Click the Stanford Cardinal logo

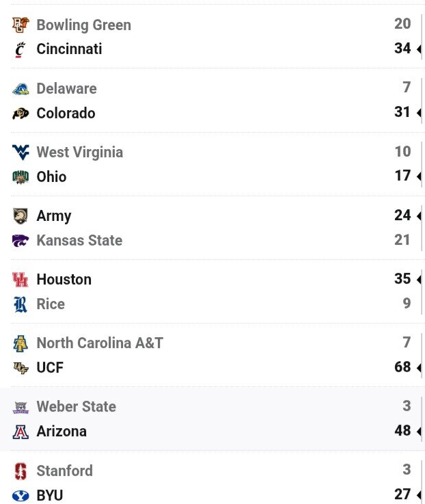point(21,471)
